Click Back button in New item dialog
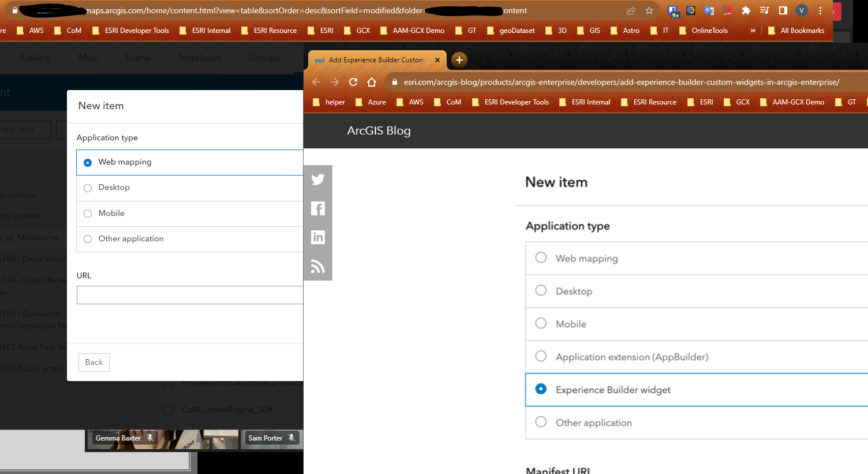Screen dimensions: 868x474 coord(94,363)
